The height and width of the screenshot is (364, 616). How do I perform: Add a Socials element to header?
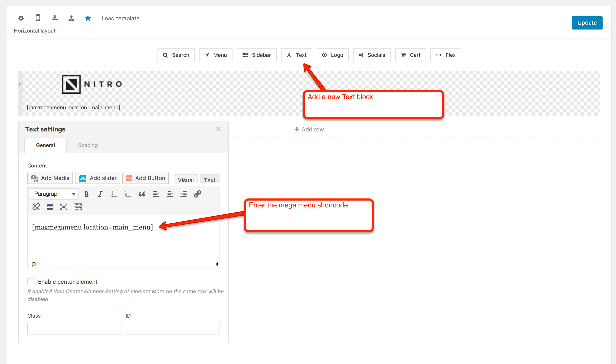pyautogui.click(x=372, y=55)
